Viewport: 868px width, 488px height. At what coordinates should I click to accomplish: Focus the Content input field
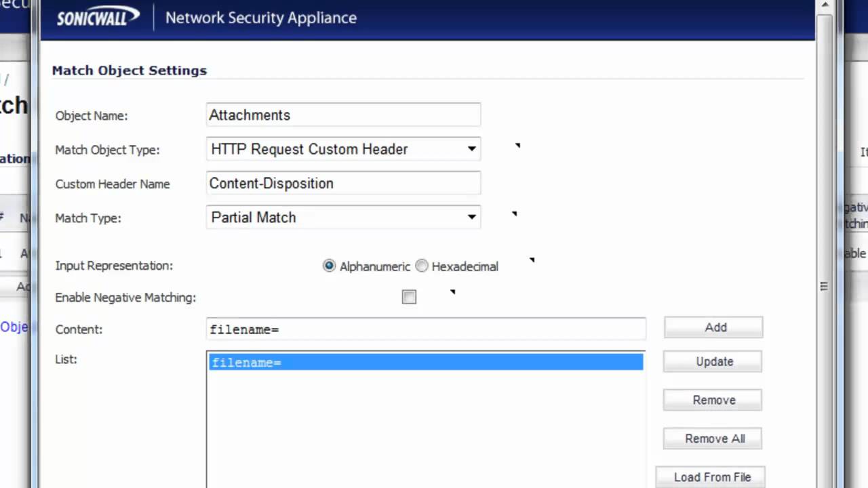426,329
